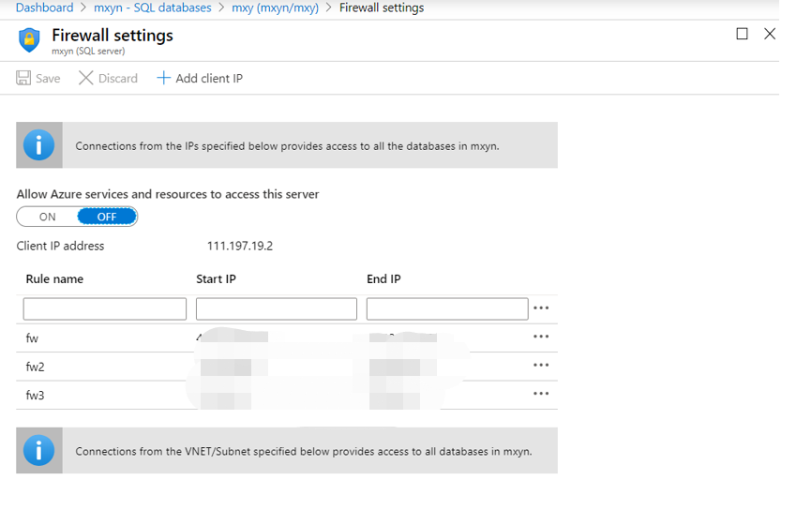Focus the Rule name input field

(x=105, y=308)
